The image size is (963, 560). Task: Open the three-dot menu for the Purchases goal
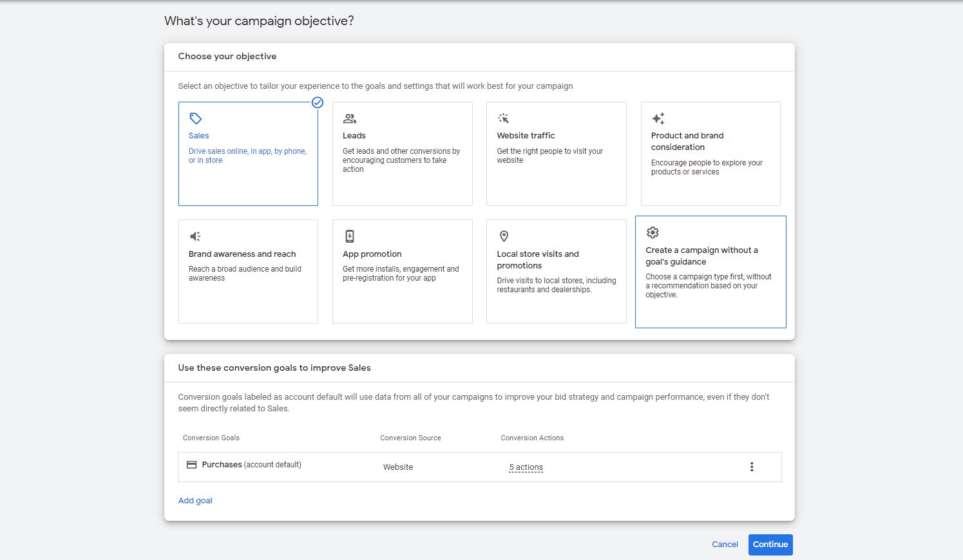coord(752,466)
